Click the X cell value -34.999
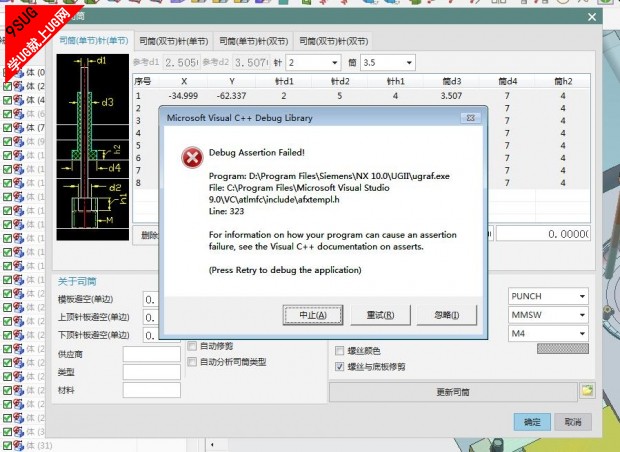This screenshot has height=452, width=620. point(183,96)
